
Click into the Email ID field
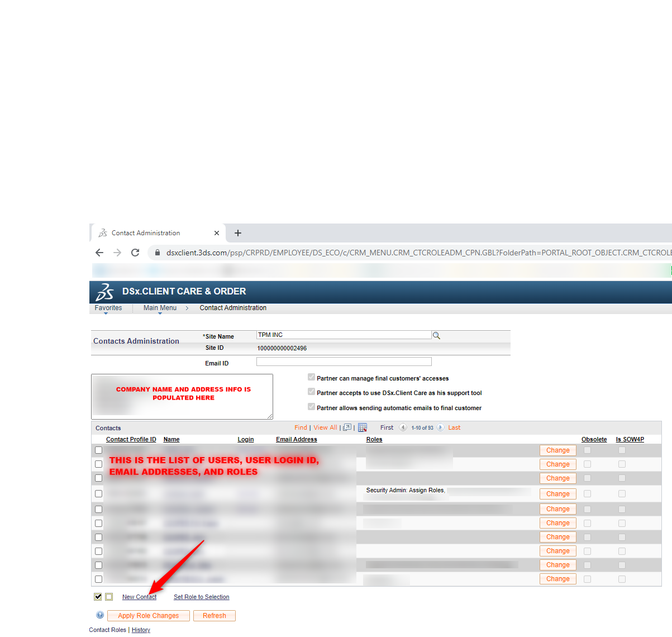344,362
